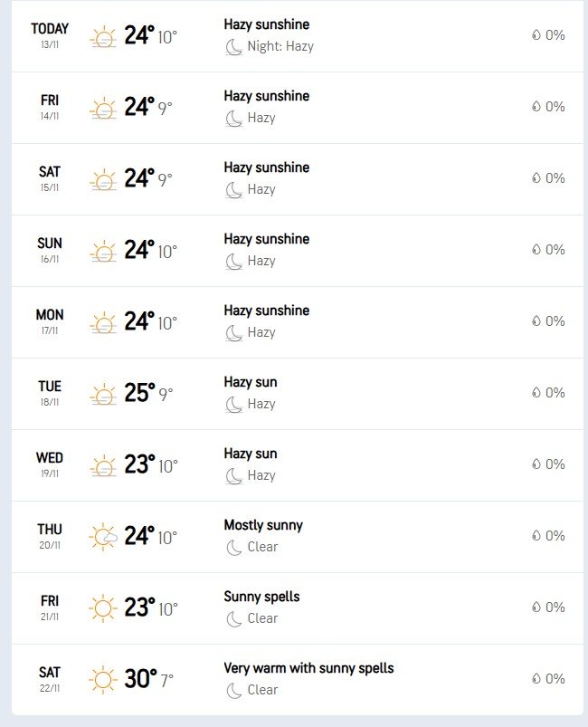Click the sun icon for Friday 21/11

(104, 609)
